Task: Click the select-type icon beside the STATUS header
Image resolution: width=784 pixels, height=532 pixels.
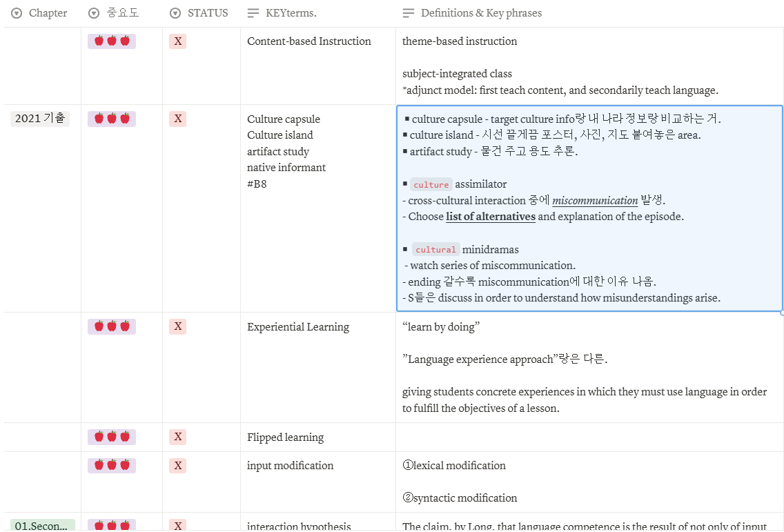Action: (x=175, y=14)
